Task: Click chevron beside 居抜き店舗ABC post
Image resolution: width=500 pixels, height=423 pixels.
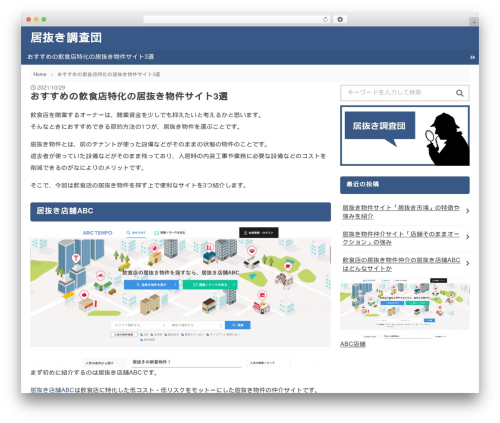Action: pos(468,263)
